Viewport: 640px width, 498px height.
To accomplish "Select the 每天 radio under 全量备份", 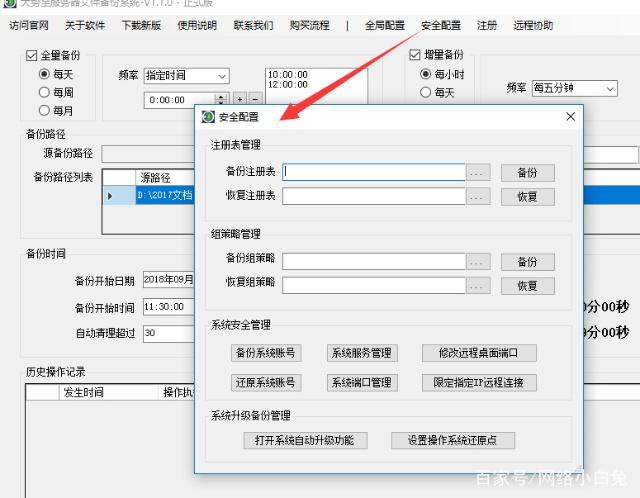I will [x=44, y=74].
